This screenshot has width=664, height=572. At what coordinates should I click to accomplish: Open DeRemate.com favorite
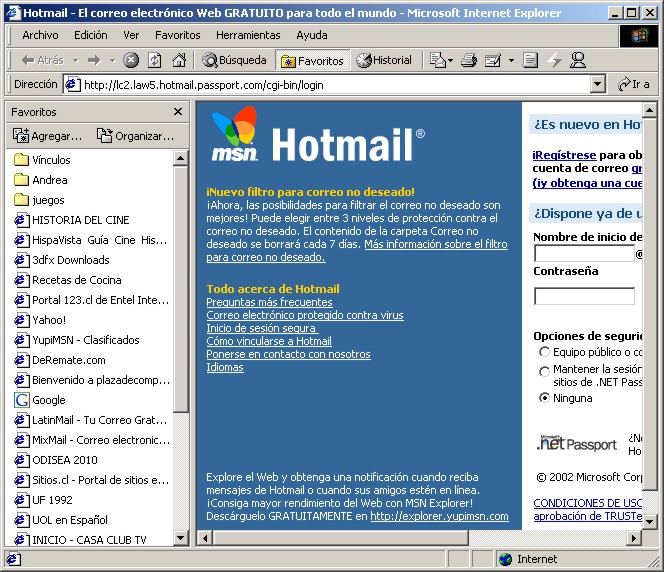point(59,360)
